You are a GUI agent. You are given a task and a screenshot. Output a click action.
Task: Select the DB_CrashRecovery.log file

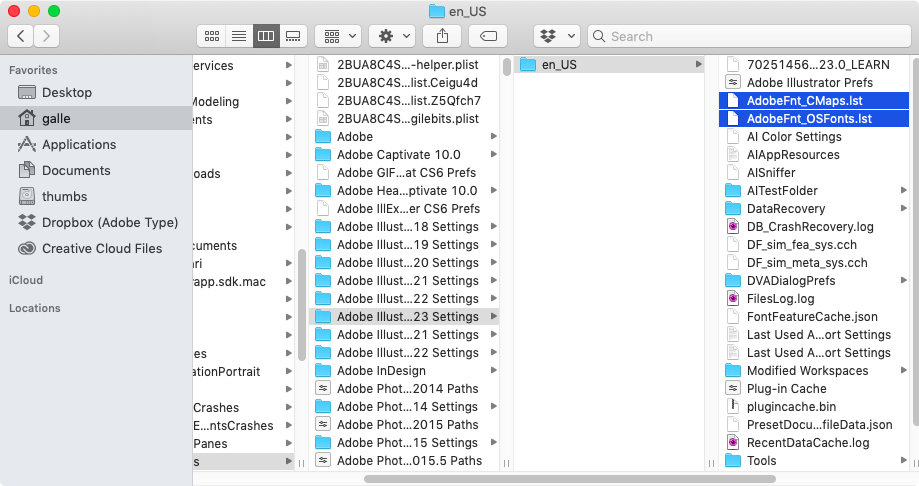point(814,226)
